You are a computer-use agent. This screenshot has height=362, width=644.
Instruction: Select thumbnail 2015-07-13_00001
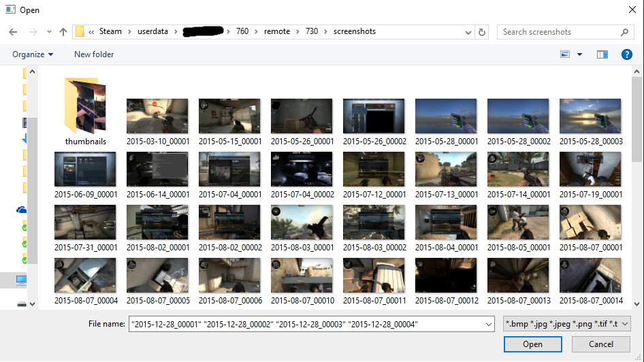coord(446,169)
